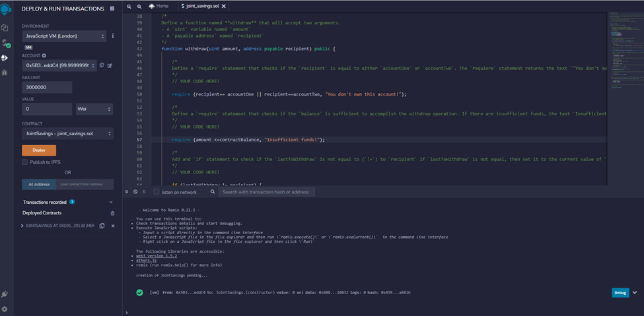Expand the JOINTSAVINGS deployed contract
The height and width of the screenshot is (316, 644).
pos(22,226)
